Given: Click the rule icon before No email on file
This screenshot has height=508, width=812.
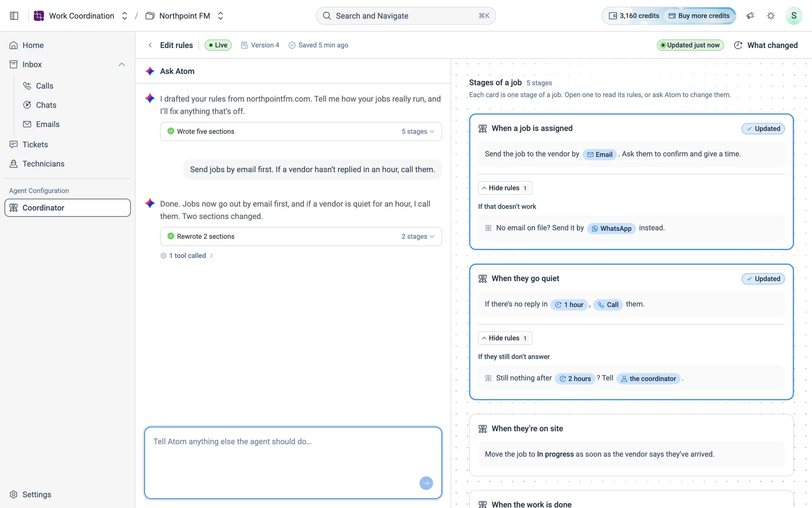Looking at the screenshot, I should [x=488, y=228].
